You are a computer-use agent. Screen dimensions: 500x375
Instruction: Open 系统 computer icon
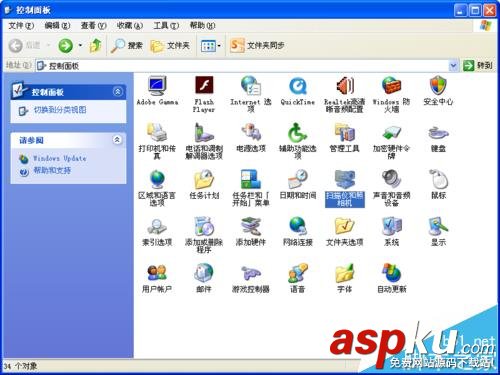click(x=391, y=226)
